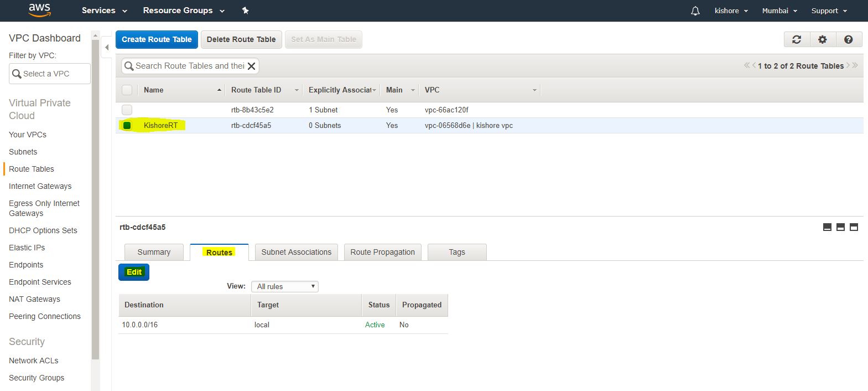Open table settings gear icon
Screen dimensions: 868x391
coord(823,39)
